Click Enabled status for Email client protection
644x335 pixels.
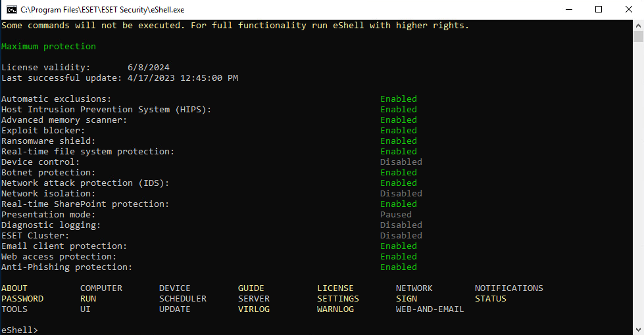(x=399, y=246)
